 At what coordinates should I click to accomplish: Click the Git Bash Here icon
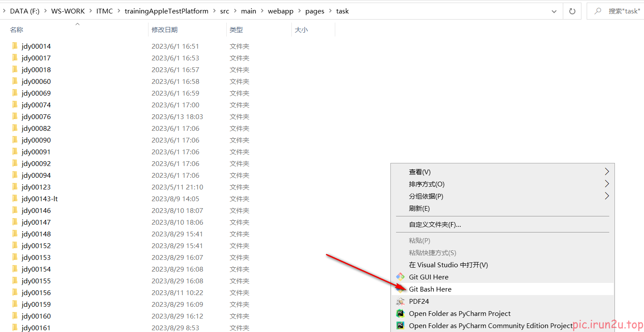[400, 289]
